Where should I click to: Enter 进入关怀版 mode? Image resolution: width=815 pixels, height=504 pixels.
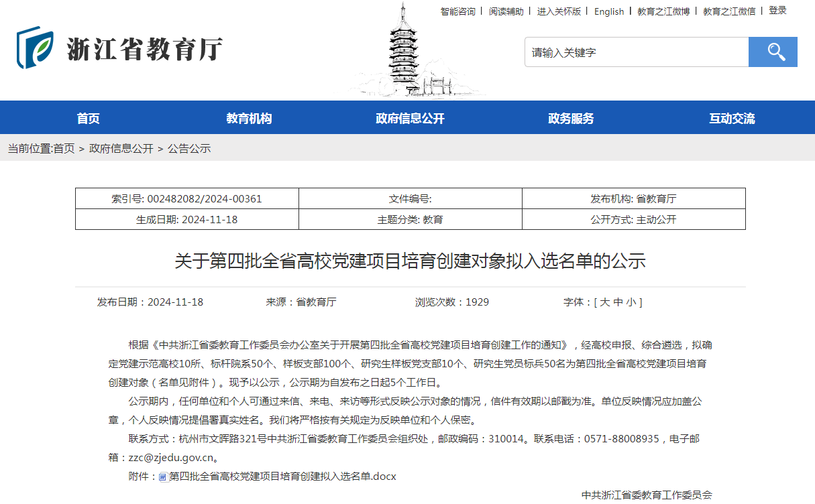559,11
